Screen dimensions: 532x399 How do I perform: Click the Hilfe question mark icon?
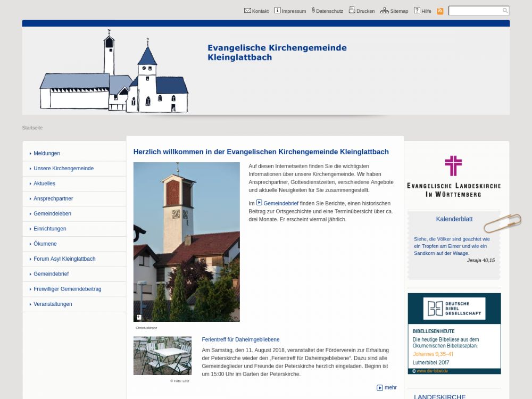click(x=417, y=10)
